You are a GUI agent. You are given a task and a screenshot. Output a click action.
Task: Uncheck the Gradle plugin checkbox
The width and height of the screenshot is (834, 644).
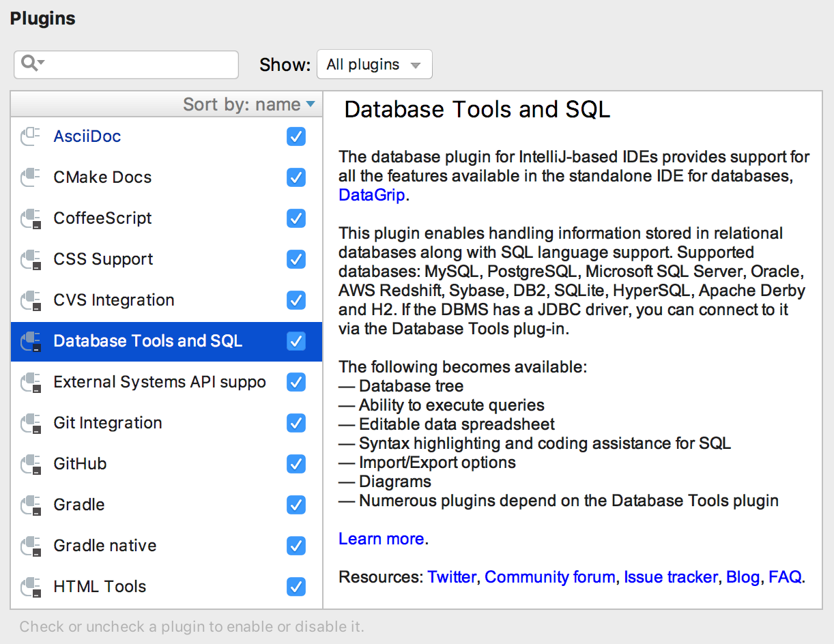(x=296, y=505)
